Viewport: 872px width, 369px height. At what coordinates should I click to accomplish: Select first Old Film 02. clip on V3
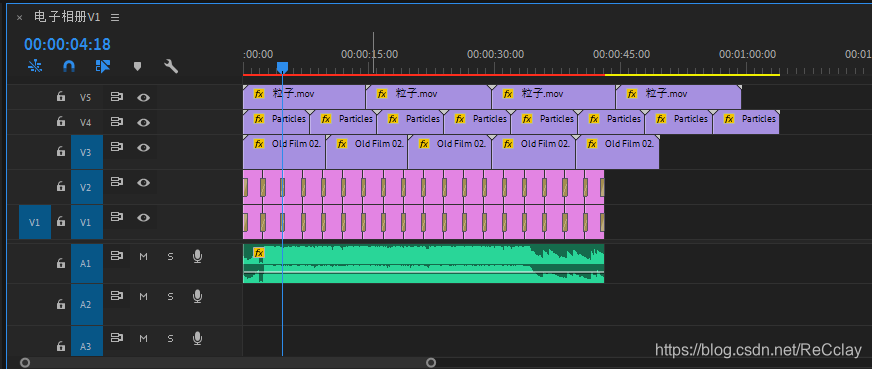click(x=284, y=152)
